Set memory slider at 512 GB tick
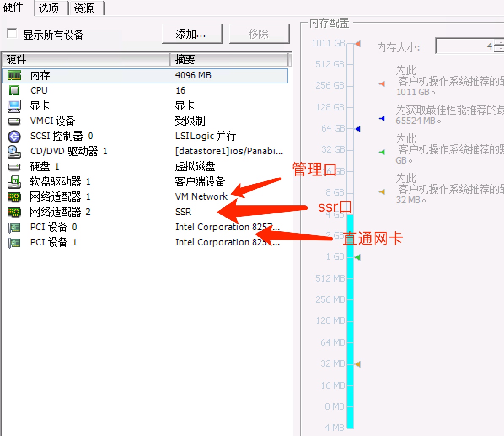 [350, 65]
